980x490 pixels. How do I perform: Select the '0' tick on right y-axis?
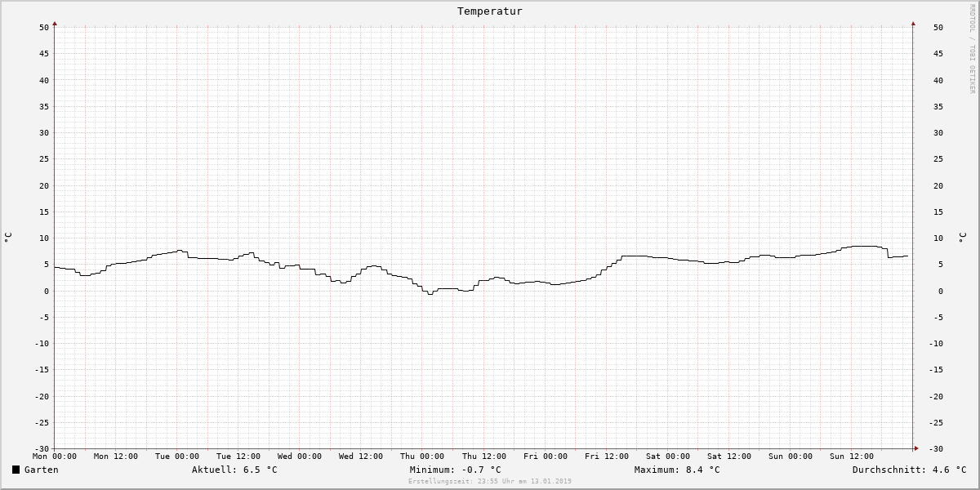(941, 292)
